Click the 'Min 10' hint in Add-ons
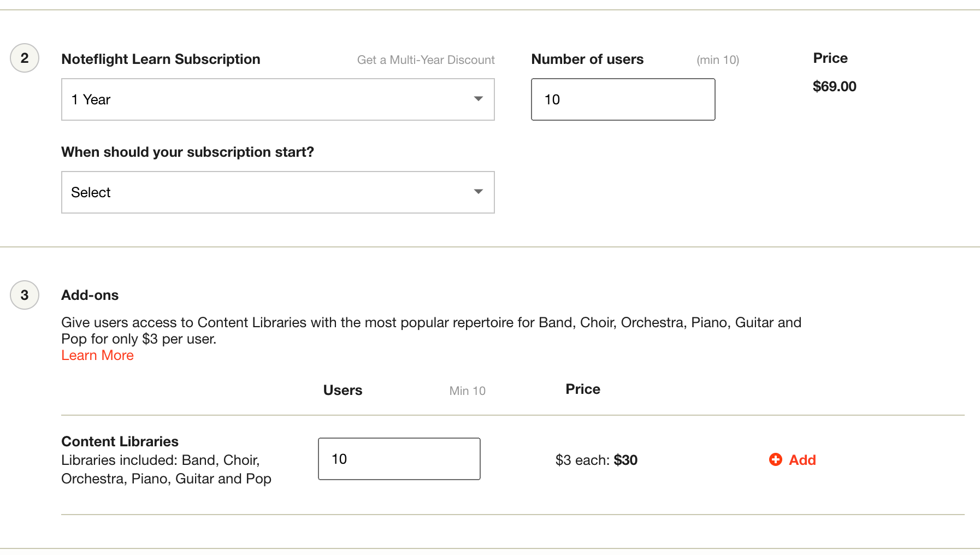Viewport: 980px width, 555px height. tap(467, 391)
